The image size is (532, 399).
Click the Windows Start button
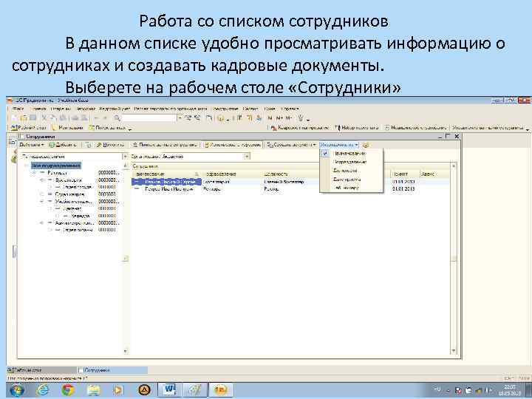[x=17, y=389]
